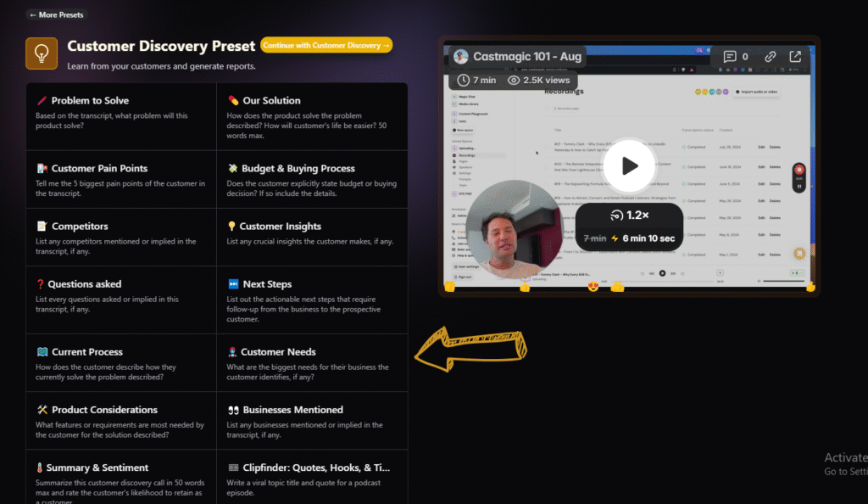Go back using the More Presets link

56,14
